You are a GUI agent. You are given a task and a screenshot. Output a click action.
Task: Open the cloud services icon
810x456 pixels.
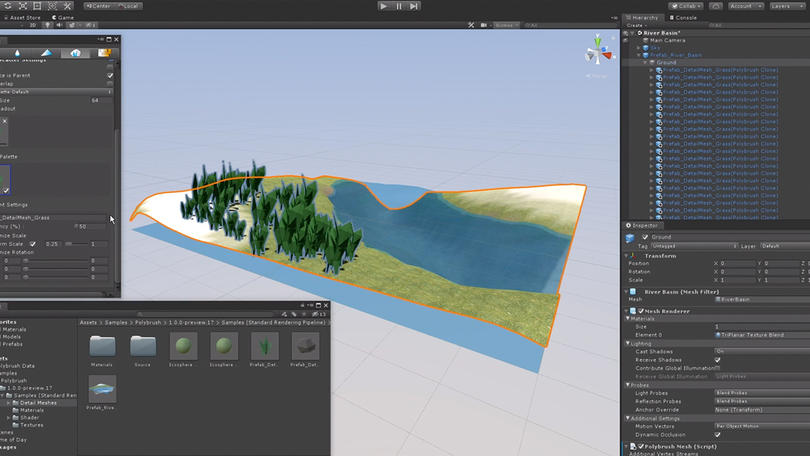(x=716, y=6)
